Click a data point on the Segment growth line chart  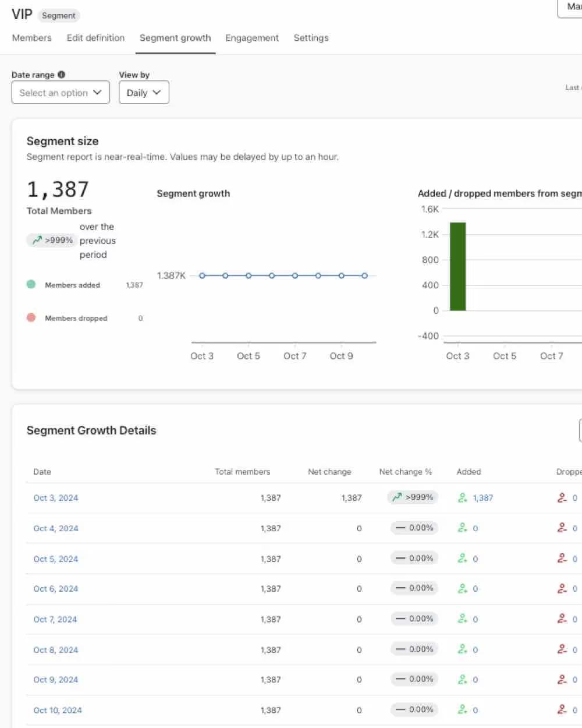coord(272,275)
